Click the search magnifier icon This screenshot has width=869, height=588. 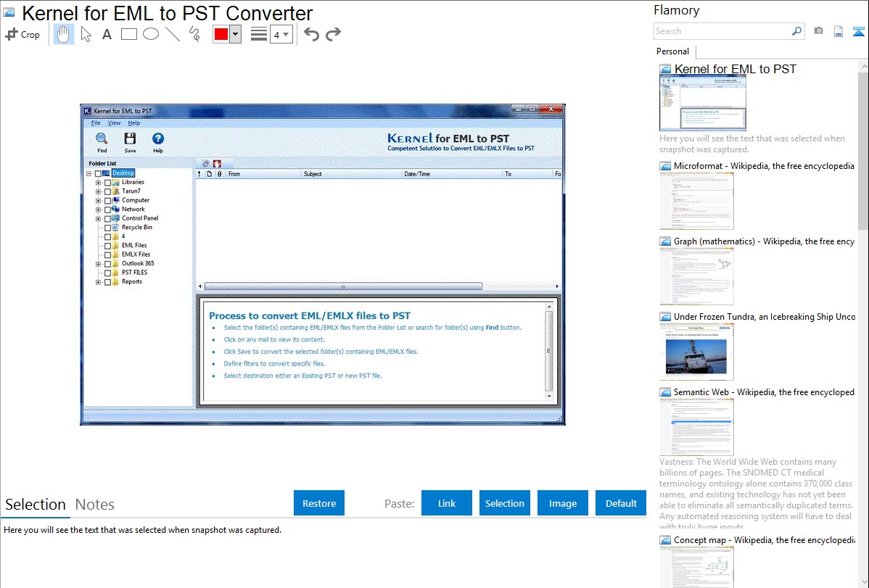click(797, 31)
